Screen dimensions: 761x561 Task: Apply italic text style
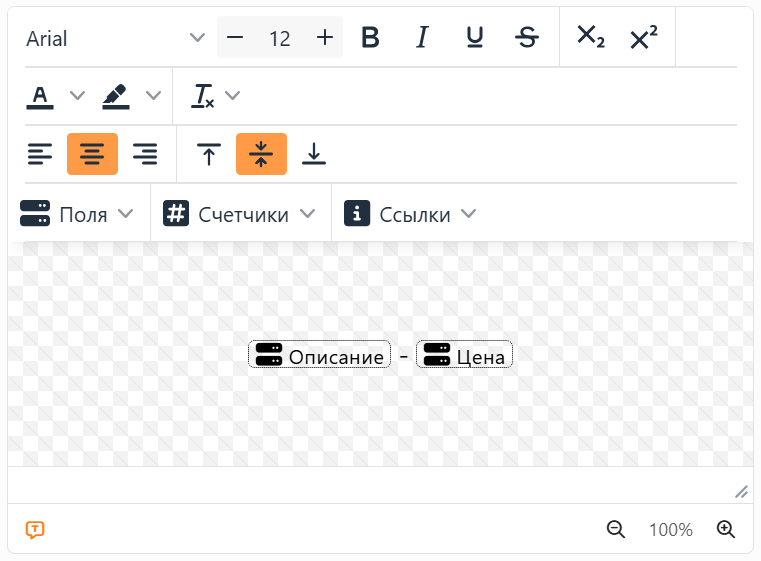click(x=423, y=37)
